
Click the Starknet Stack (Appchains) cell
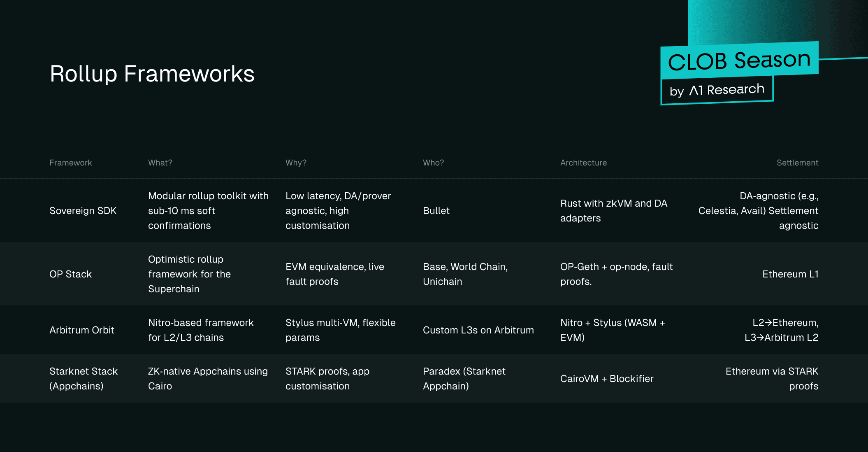click(84, 379)
